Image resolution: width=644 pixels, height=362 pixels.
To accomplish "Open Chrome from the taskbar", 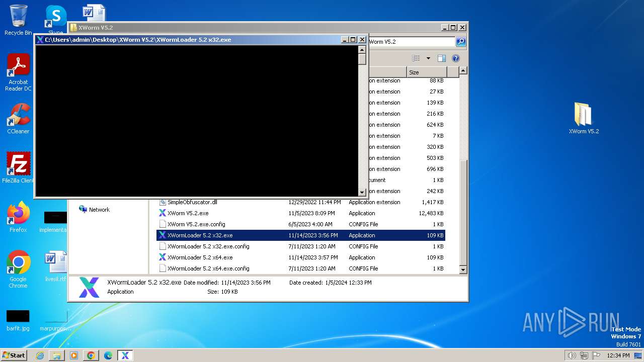I will 91,355.
